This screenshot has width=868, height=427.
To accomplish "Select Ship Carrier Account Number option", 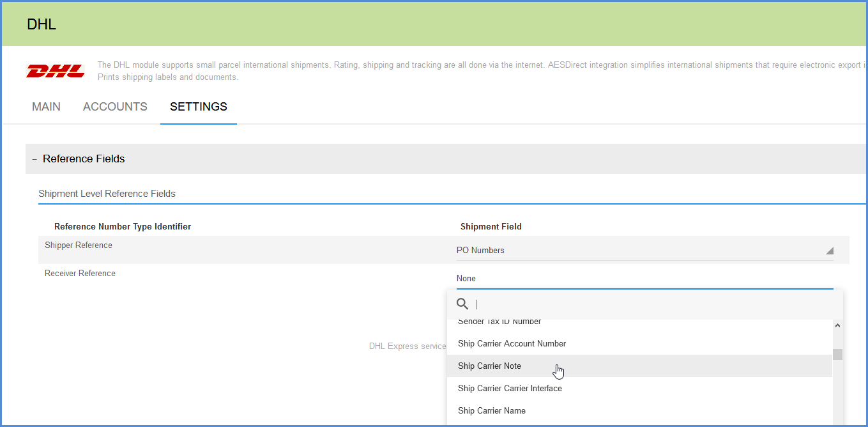I will point(512,343).
